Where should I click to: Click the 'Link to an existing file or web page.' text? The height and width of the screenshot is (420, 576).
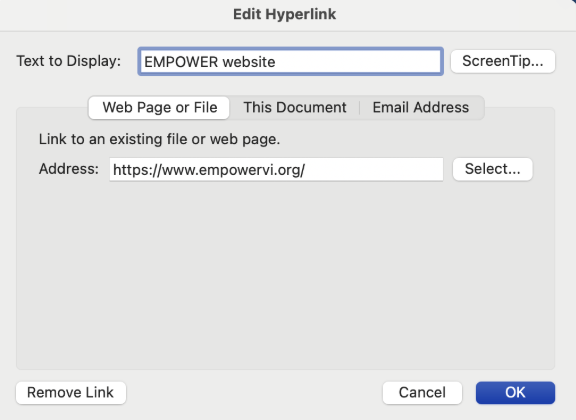[x=159, y=139]
